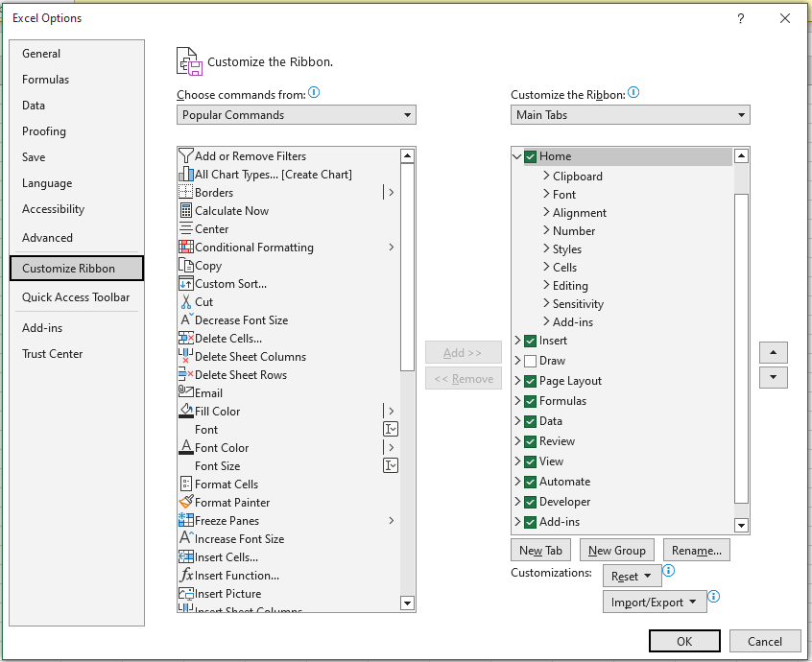The height and width of the screenshot is (662, 812).
Task: Click the ribbon tabs list scroll-down arrow
Action: [x=742, y=525]
